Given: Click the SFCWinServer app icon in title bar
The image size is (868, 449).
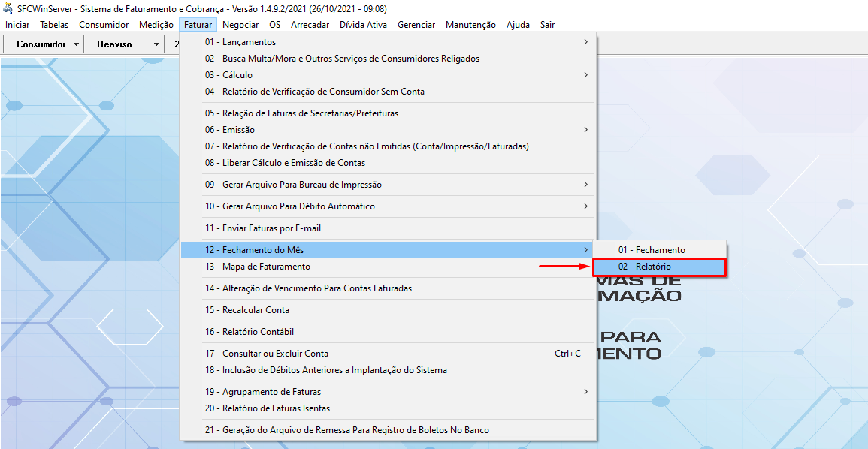Looking at the screenshot, I should (x=8, y=9).
